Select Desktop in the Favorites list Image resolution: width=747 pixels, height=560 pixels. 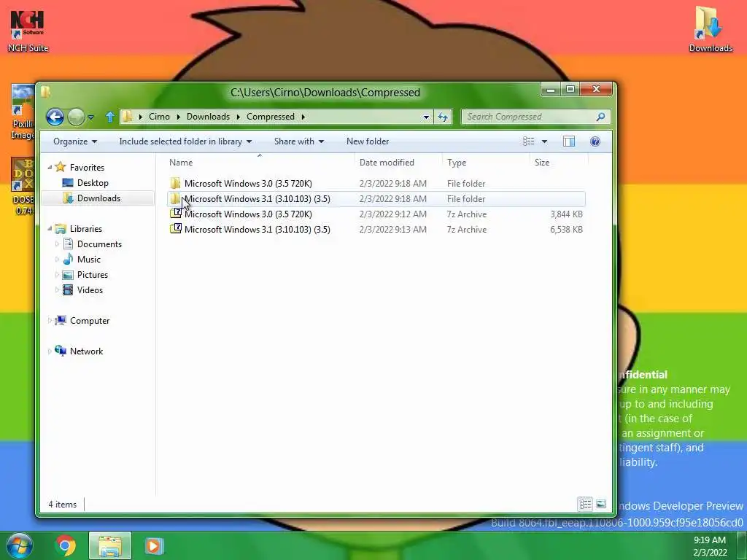pyautogui.click(x=93, y=183)
